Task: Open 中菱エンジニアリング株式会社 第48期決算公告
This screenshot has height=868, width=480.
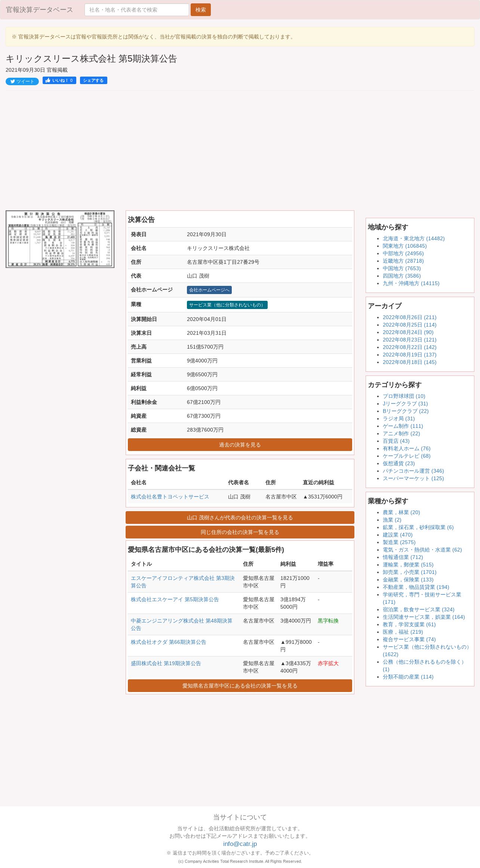Action: [182, 624]
